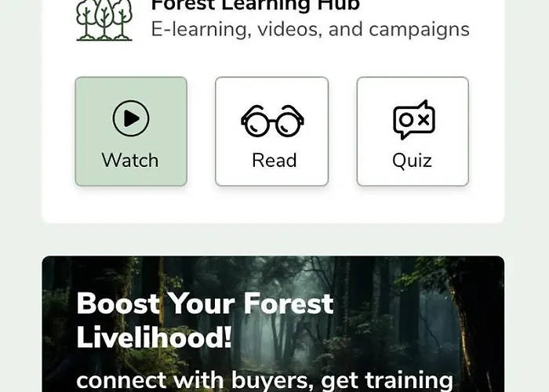Screen dimensions: 549x392
Task: Open the misty forest banner image
Action: click(x=273, y=324)
